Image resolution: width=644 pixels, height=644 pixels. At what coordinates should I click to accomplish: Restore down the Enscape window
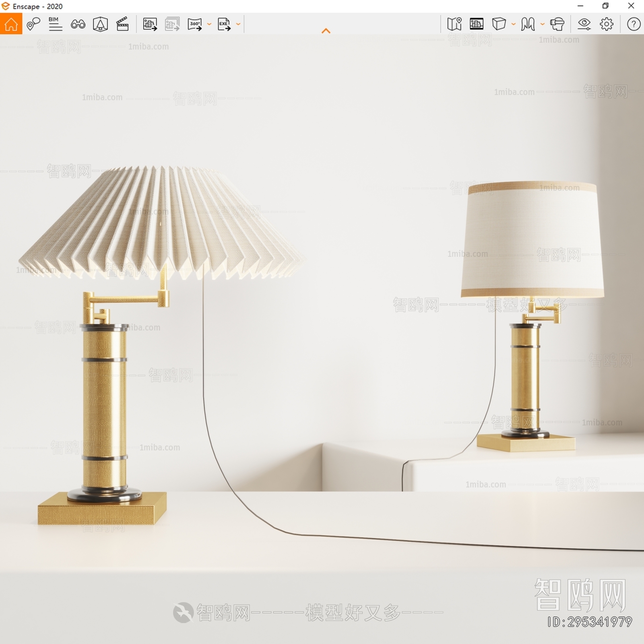(605, 6)
